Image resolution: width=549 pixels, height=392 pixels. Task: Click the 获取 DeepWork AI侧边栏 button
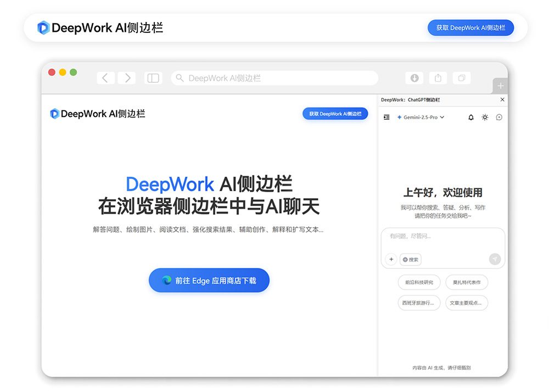click(470, 27)
